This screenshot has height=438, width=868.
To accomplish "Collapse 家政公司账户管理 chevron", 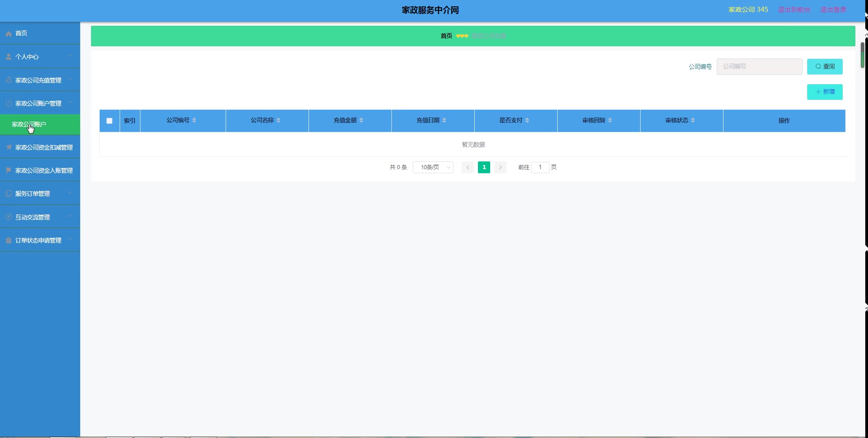I will coord(70,103).
